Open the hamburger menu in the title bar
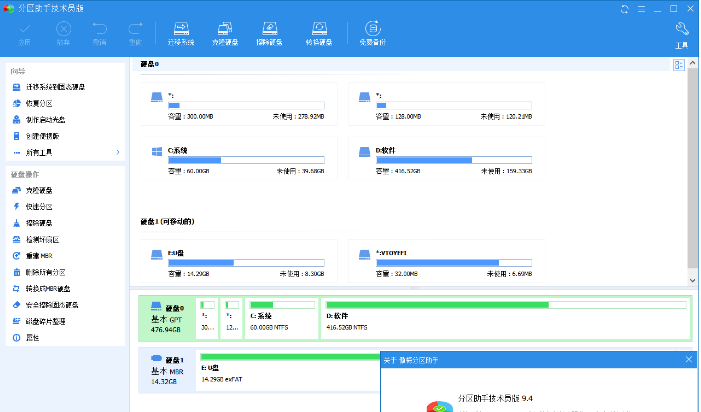This screenshot has height=412, width=701. tap(641, 9)
